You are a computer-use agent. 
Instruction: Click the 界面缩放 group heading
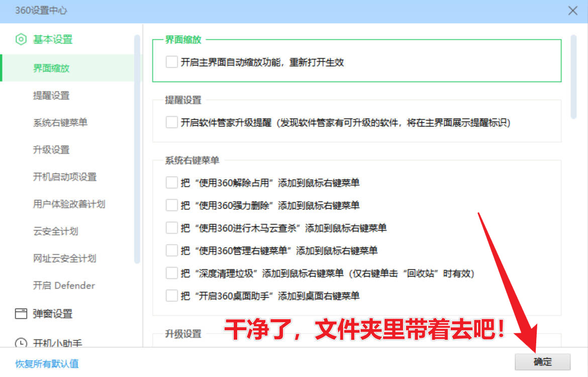183,40
